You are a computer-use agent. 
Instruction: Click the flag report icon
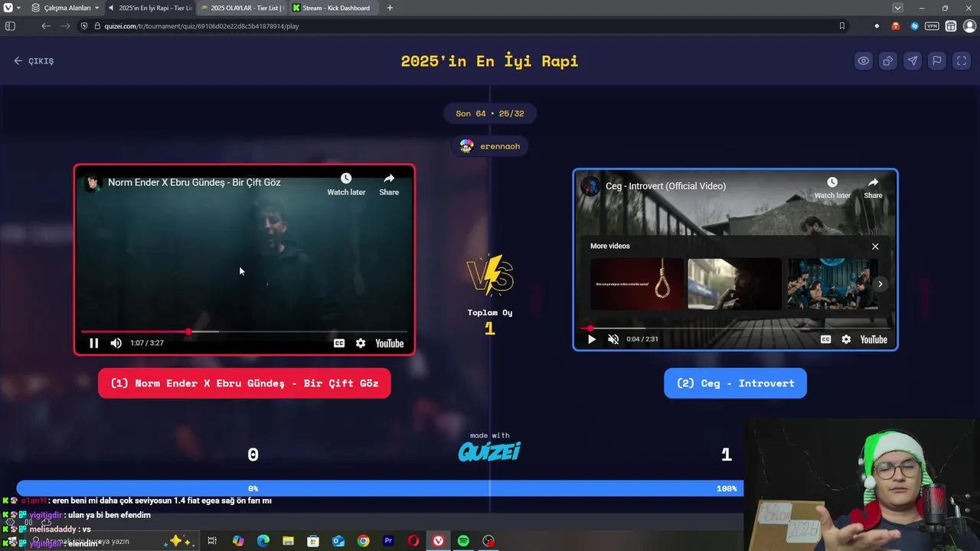click(x=937, y=61)
